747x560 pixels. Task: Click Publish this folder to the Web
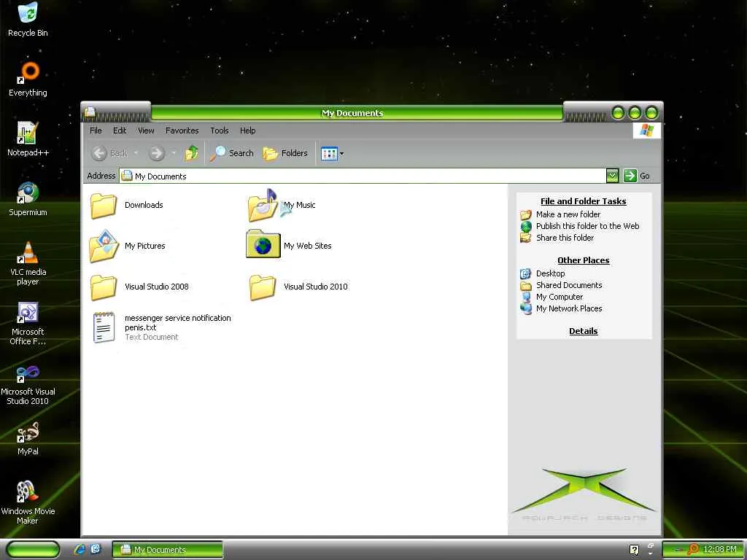[580, 226]
